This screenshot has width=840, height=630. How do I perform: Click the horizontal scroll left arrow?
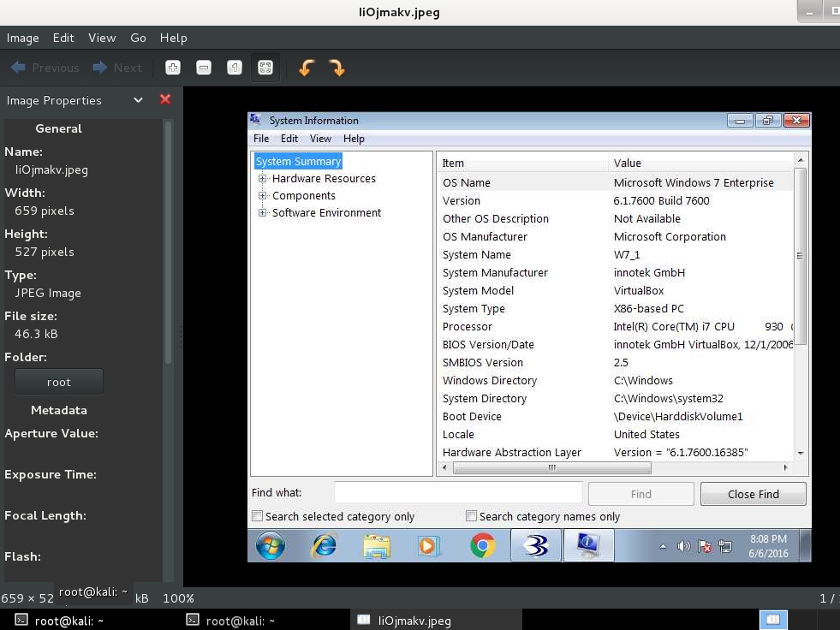coord(444,467)
